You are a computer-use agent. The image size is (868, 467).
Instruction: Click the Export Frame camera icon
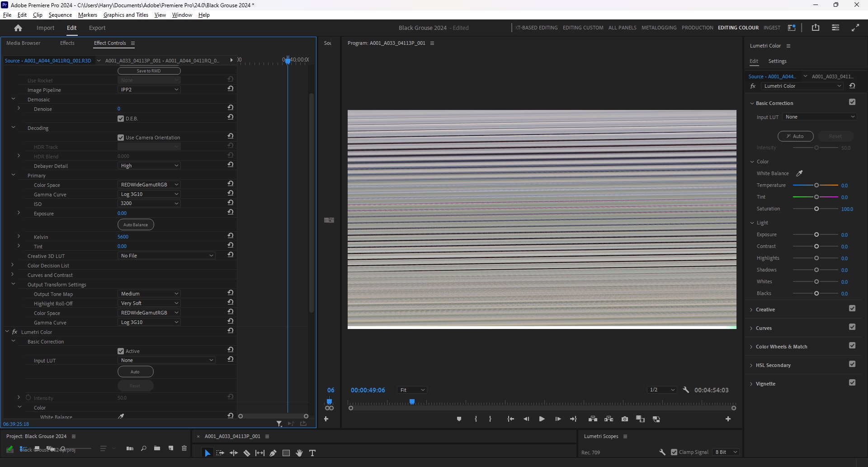point(625,419)
